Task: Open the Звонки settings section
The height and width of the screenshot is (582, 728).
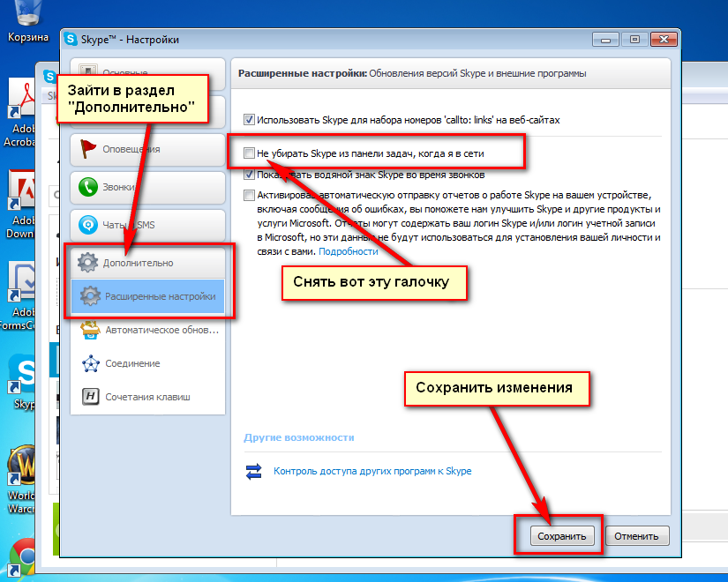Action: coord(147,187)
